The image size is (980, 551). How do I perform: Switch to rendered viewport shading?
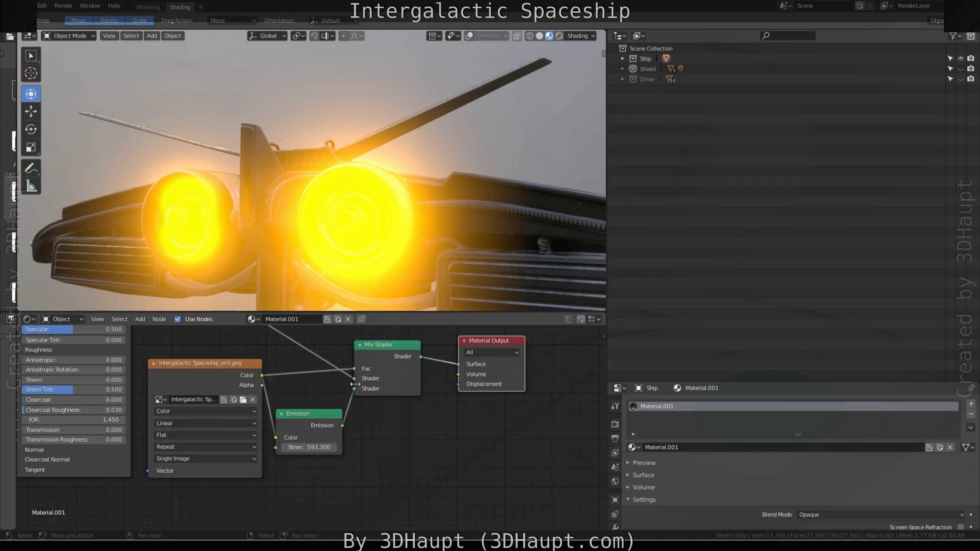[559, 36]
